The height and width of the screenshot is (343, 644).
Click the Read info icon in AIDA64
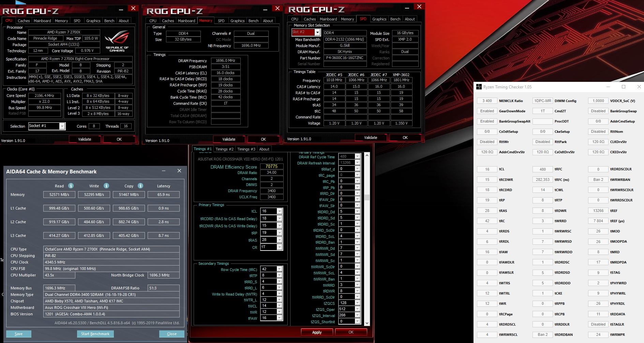pyautogui.click(x=71, y=186)
